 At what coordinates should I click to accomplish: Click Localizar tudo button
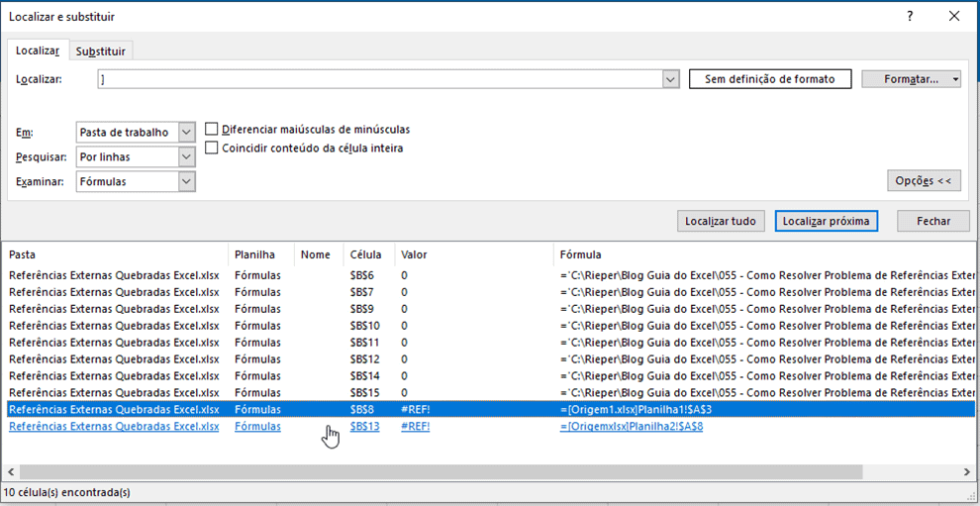click(x=721, y=221)
